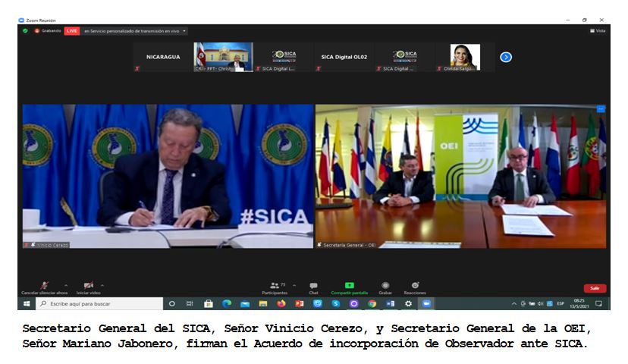Click ESP language indicator
The height and width of the screenshot is (364, 628).
[x=560, y=303]
